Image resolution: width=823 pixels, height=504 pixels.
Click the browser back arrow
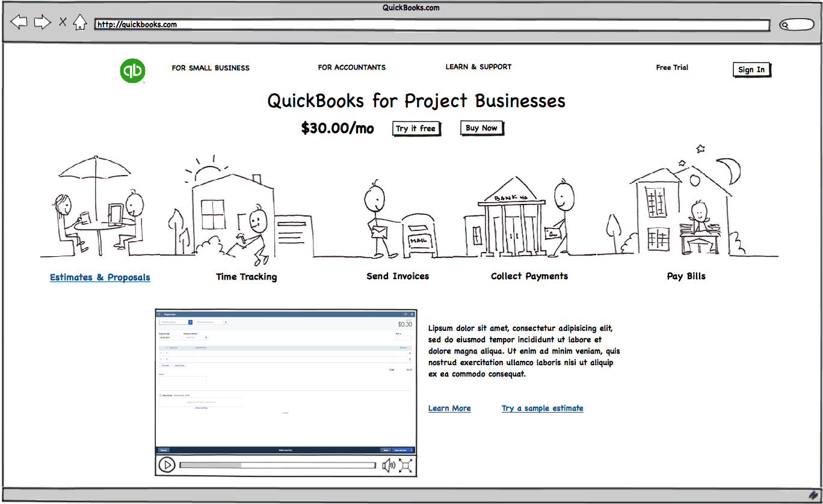(x=19, y=22)
